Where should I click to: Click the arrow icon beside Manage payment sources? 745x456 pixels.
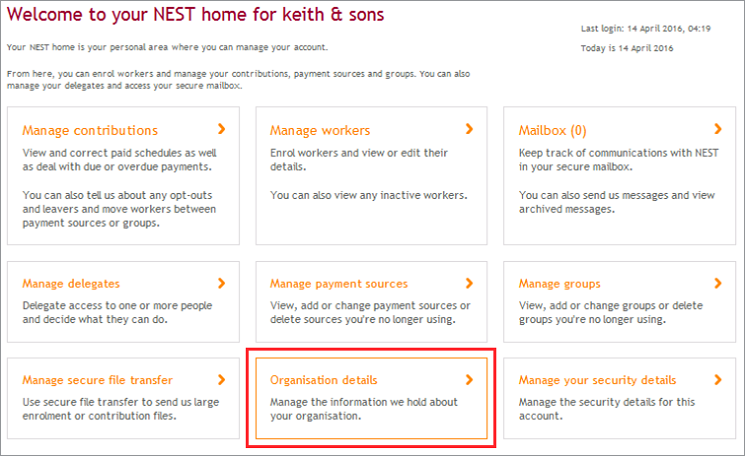click(469, 283)
